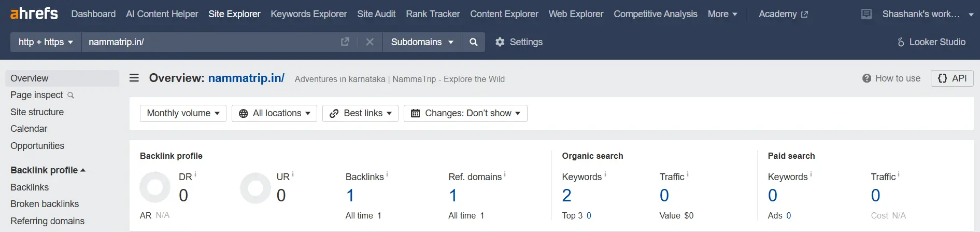Image resolution: width=980 pixels, height=232 pixels.
Task: Open Referring domains in sidebar
Action: pos(47,221)
